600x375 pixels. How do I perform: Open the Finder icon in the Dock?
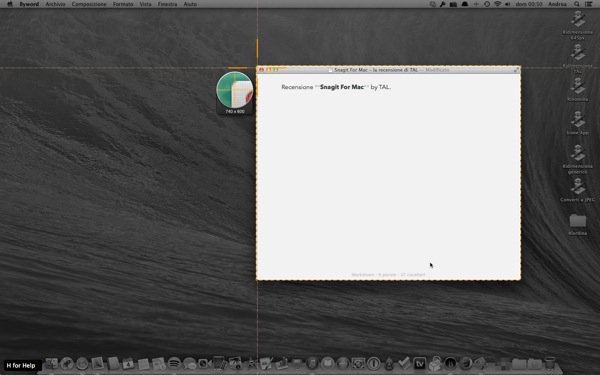click(x=52, y=363)
